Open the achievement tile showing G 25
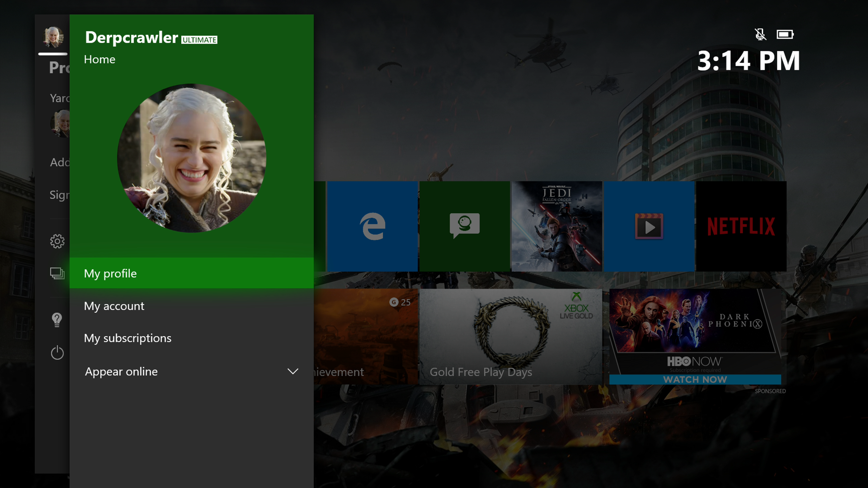868x488 pixels. 366,336
